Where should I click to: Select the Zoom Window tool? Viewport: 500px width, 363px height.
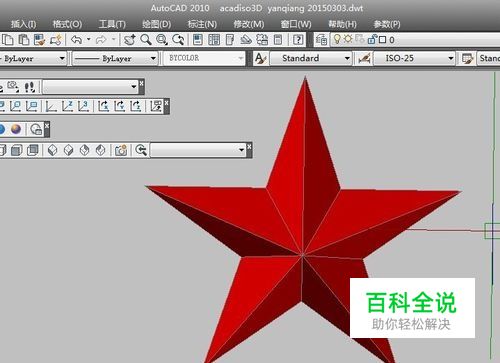click(162, 40)
